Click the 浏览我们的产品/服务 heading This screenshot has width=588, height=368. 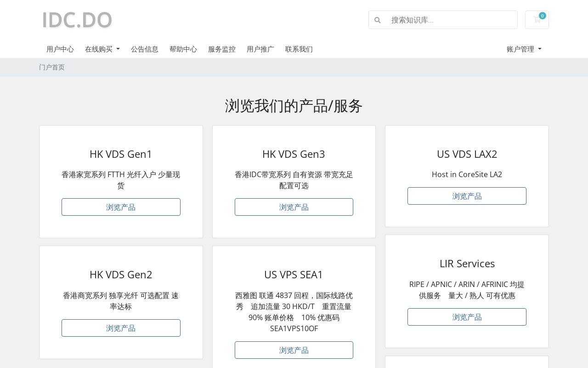click(294, 106)
